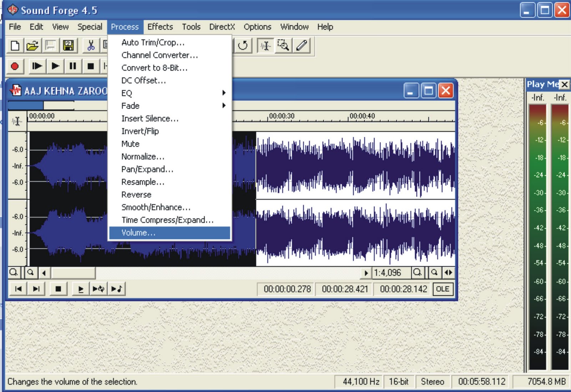
Task: Click the circular arrow icon in the toolbar
Action: click(243, 45)
